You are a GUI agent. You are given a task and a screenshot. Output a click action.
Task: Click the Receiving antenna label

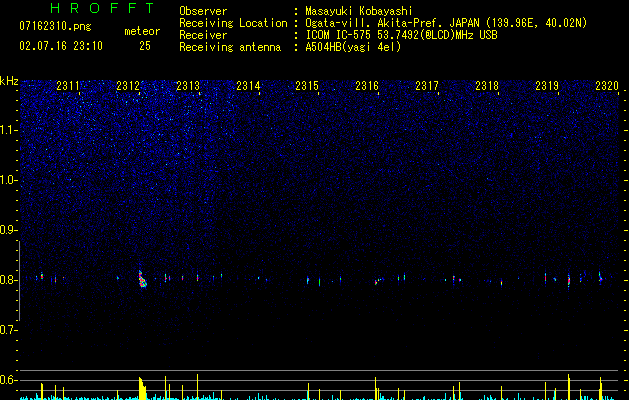pyautogui.click(x=230, y=47)
